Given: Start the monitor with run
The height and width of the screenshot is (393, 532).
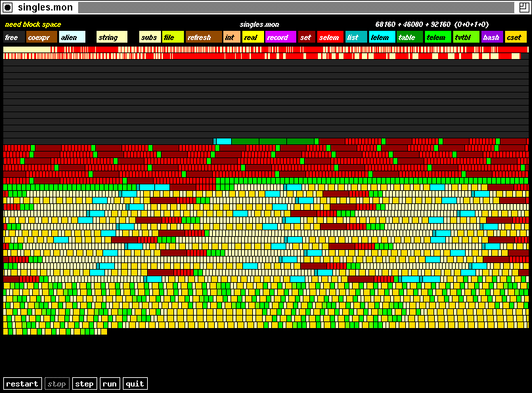Looking at the screenshot, I should click(x=110, y=384).
